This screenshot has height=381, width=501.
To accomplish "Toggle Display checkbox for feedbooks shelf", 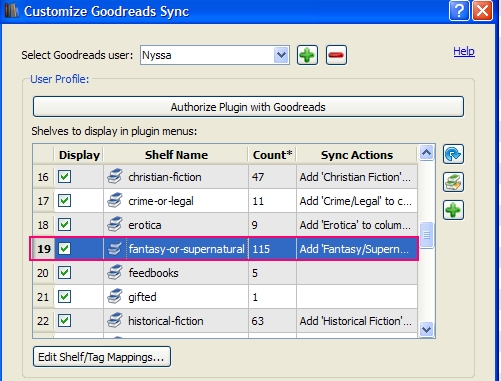I will [64, 273].
